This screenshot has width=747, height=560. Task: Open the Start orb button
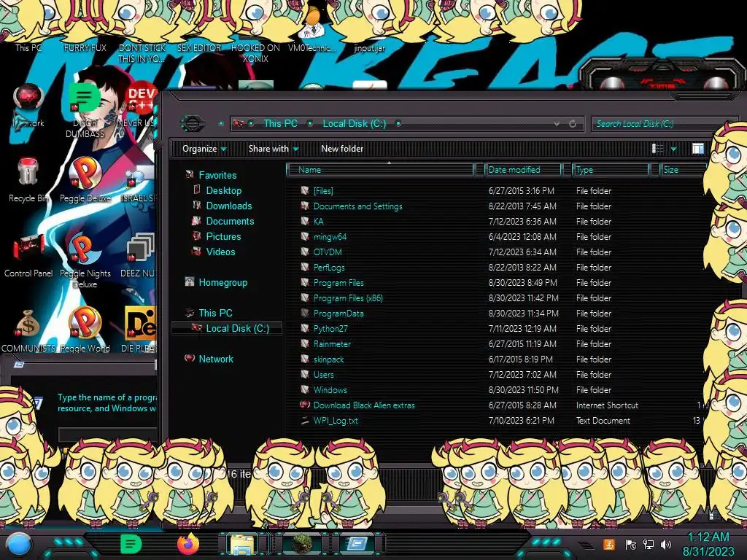click(19, 544)
